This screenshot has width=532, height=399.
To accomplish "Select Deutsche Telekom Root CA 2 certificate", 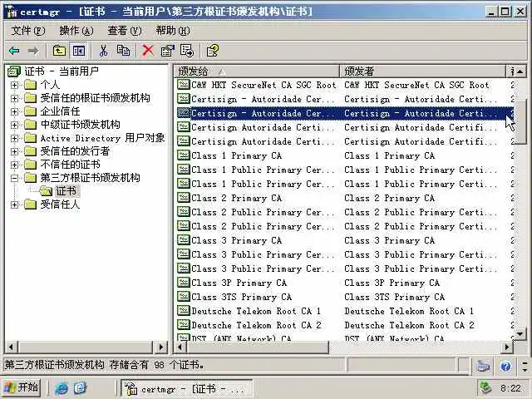I will [256, 325].
